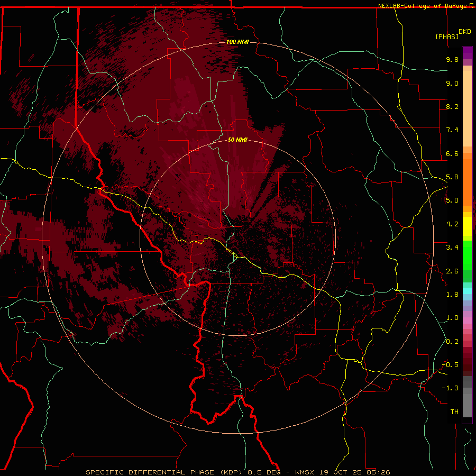Screen dimensions: 476x476
Task: Click the 3.4 scale value label
Action: coord(452,248)
